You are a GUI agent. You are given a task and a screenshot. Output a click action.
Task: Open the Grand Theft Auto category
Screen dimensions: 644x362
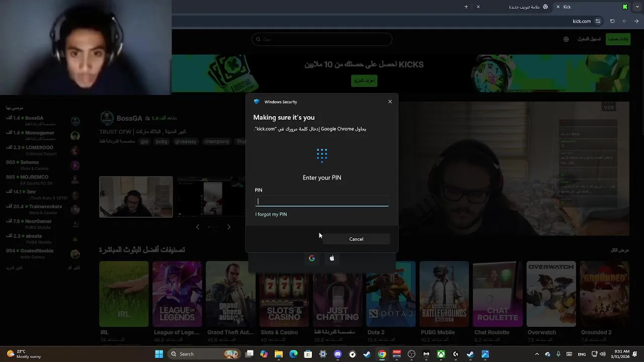[230, 294]
